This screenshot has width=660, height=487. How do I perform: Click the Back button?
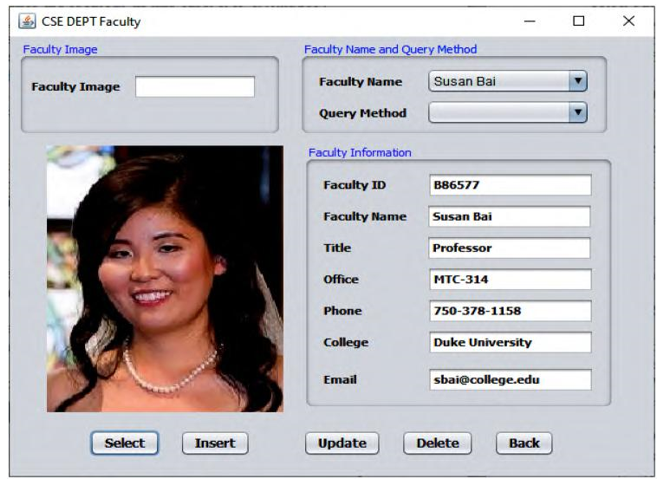click(524, 443)
